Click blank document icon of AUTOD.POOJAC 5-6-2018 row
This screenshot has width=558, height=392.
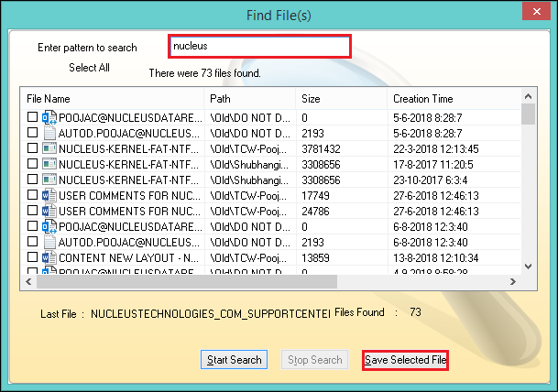point(49,133)
